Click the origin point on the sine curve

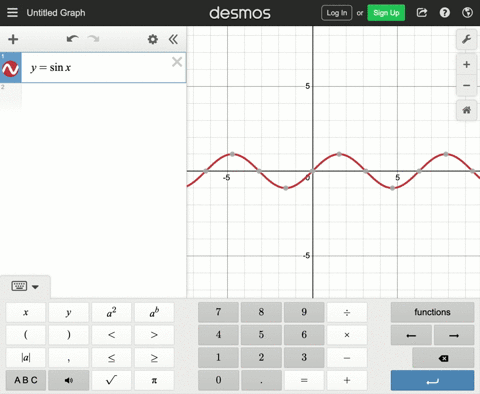[312, 171]
